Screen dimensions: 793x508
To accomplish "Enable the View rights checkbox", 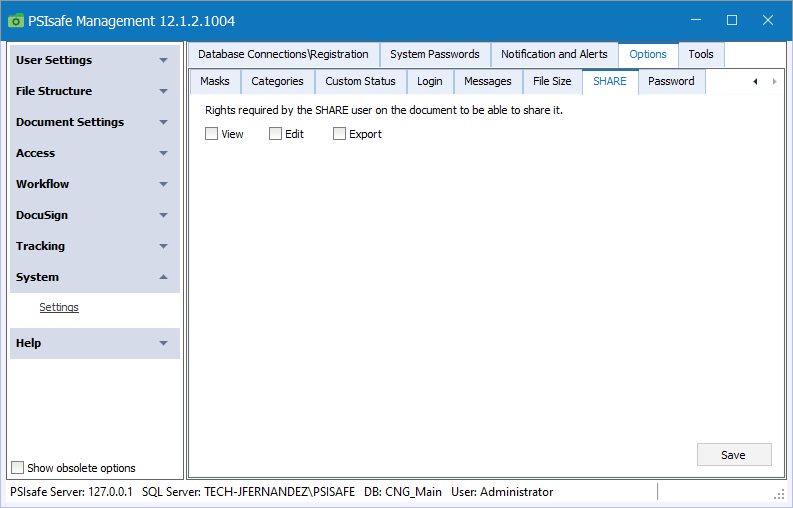I will click(211, 134).
